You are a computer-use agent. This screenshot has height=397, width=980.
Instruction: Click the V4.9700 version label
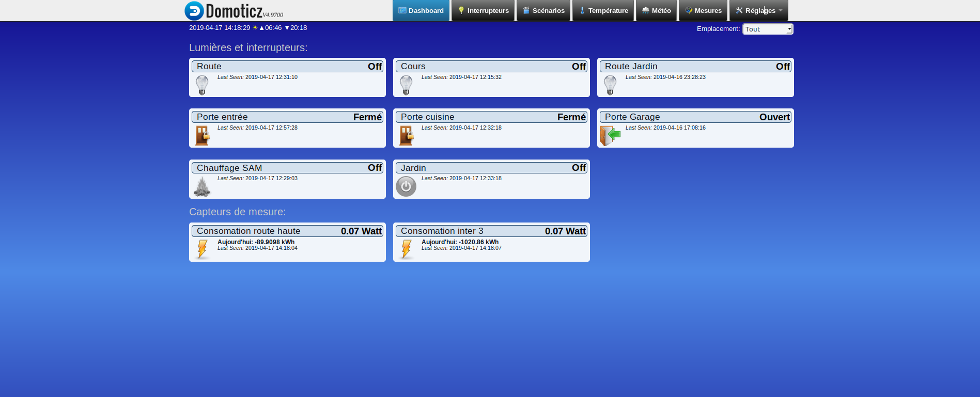273,15
